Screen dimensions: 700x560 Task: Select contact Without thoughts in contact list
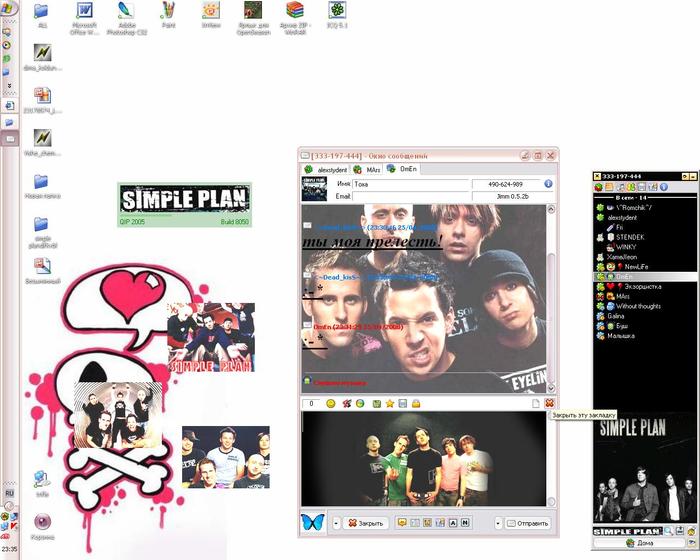click(645, 306)
